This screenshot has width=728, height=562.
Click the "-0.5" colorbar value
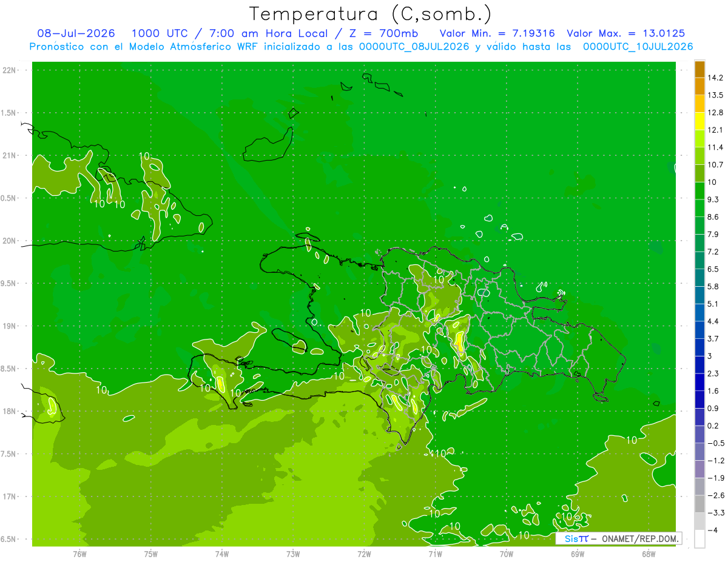(716, 443)
